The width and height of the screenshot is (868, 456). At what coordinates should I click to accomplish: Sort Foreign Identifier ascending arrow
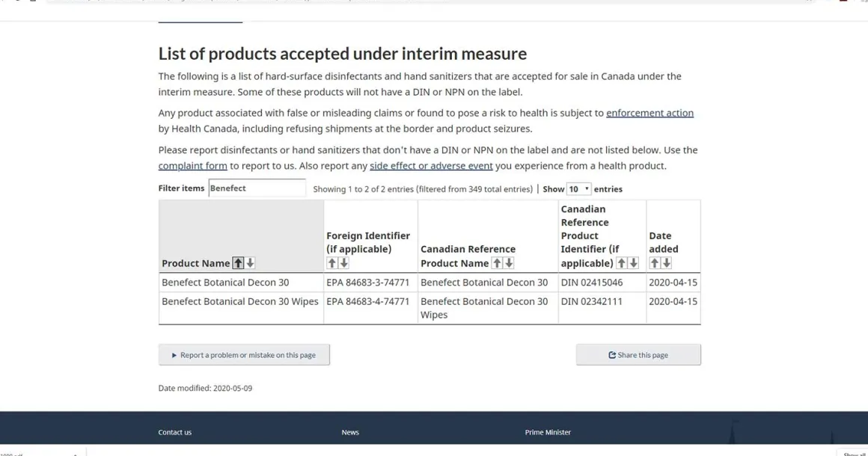tap(332, 263)
